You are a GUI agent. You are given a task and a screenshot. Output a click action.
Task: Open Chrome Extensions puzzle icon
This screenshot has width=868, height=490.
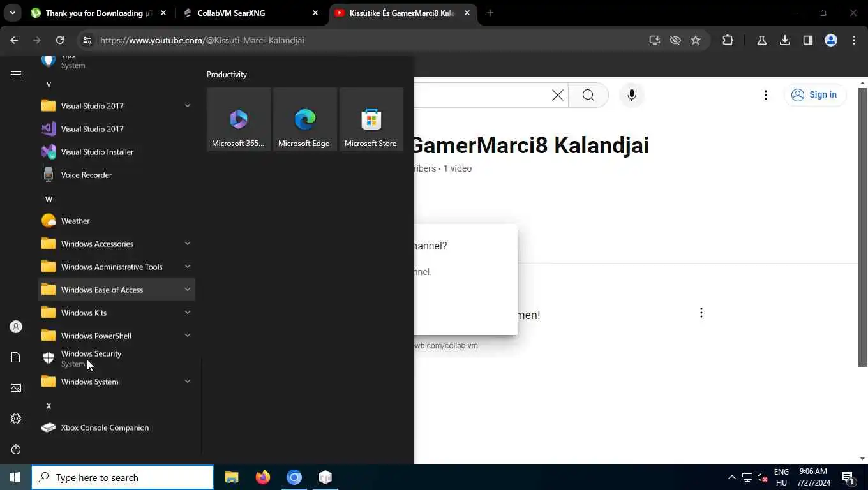[728, 40]
